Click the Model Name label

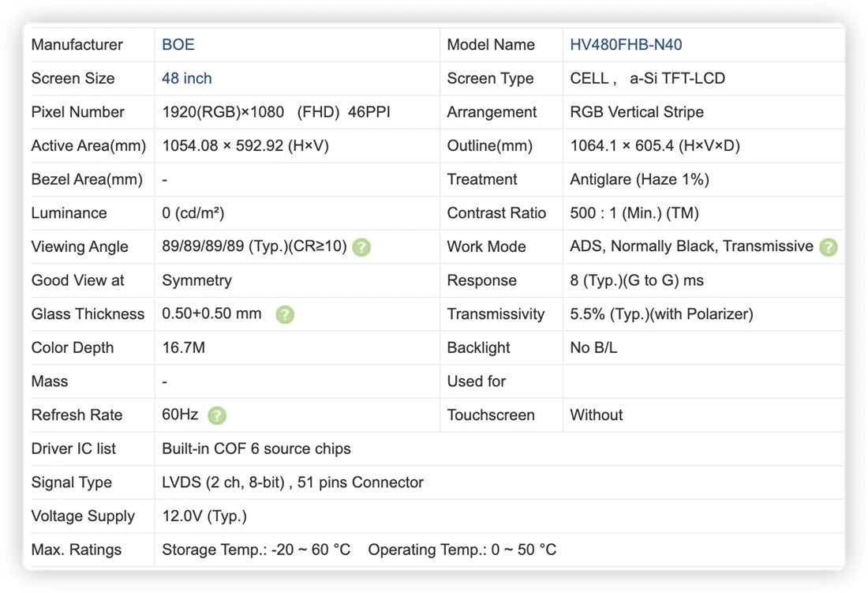click(491, 45)
